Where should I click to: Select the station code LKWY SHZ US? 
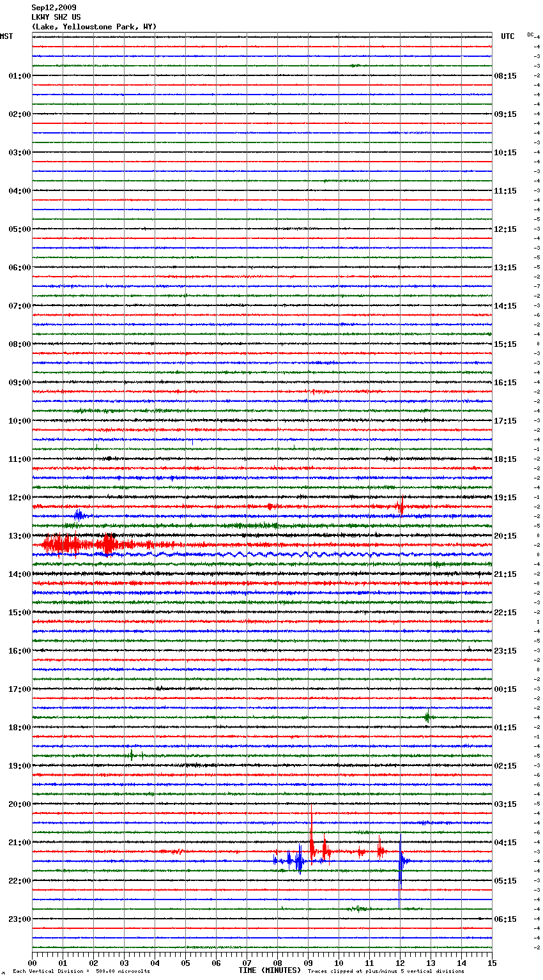tap(56, 17)
